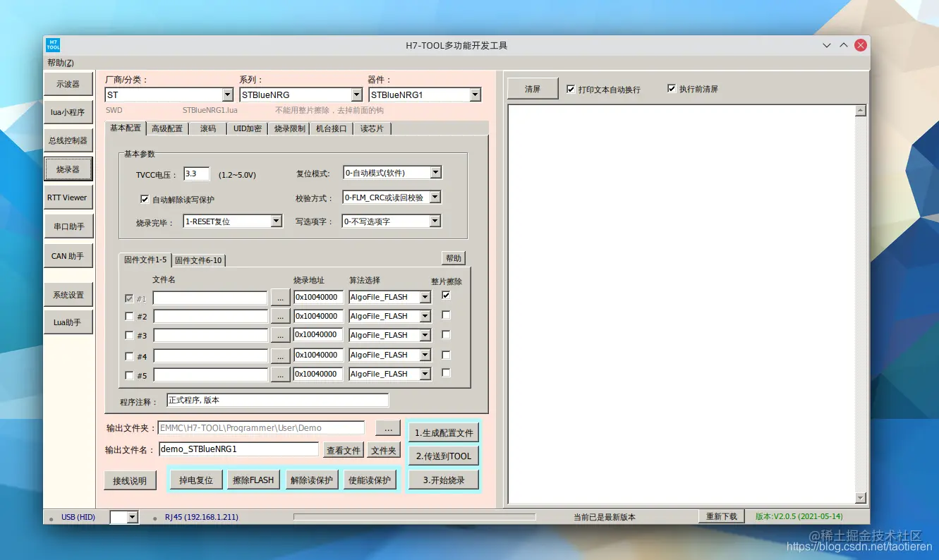Screen dimensions: 939x560
Task: Open RTT Viewer
Action: (68, 197)
